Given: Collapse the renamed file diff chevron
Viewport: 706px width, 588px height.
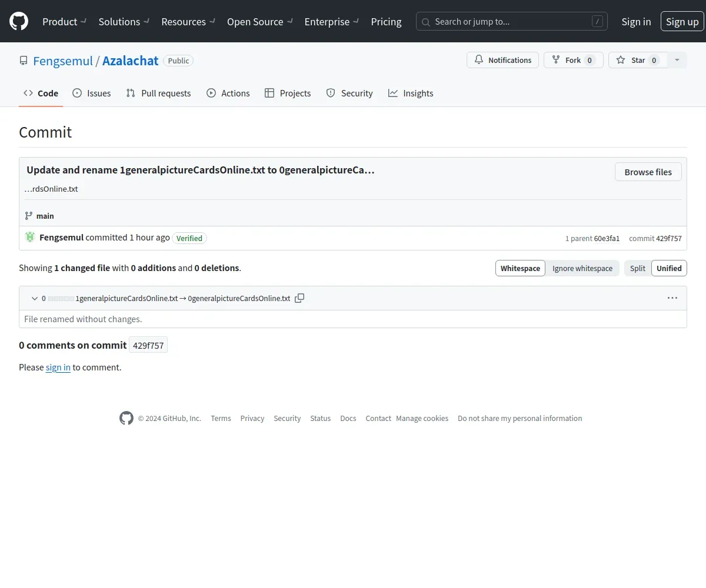Looking at the screenshot, I should pos(35,298).
